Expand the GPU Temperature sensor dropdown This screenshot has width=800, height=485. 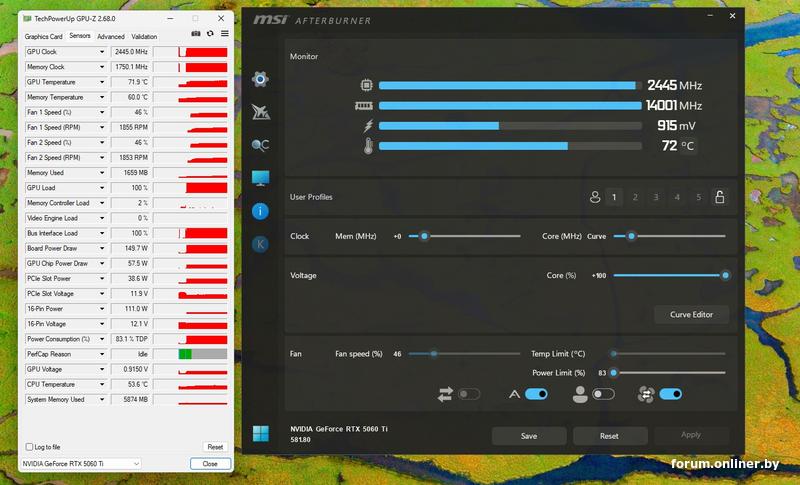click(102, 82)
